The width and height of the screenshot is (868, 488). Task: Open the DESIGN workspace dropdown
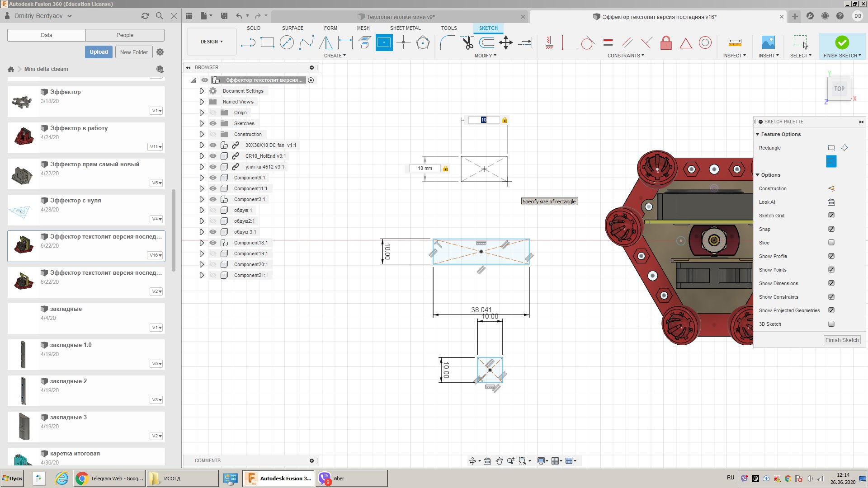[x=212, y=42]
